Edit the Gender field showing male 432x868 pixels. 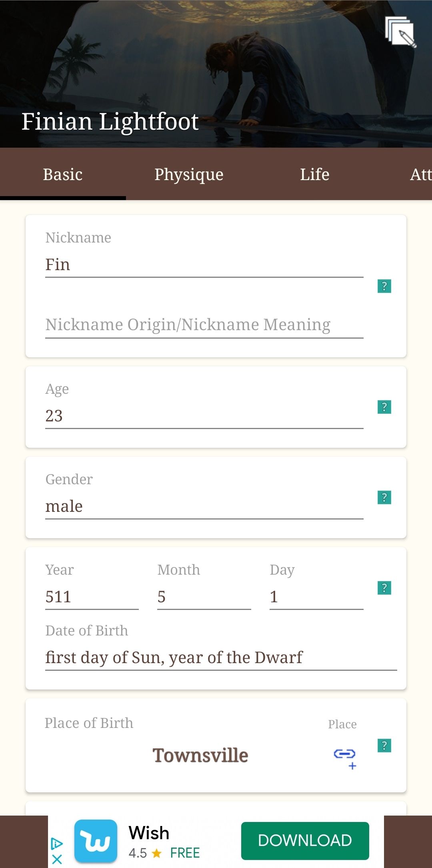204,507
